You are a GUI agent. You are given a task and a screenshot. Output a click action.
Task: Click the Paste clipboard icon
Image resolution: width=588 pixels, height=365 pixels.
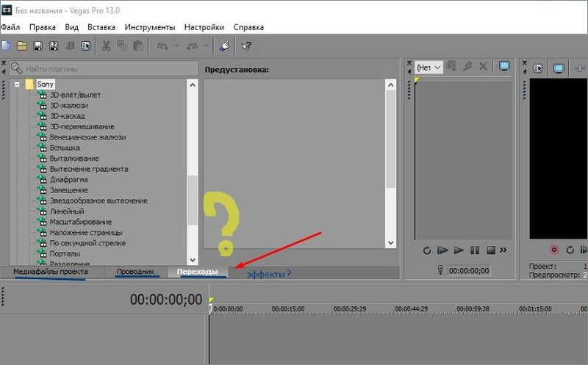tap(138, 46)
